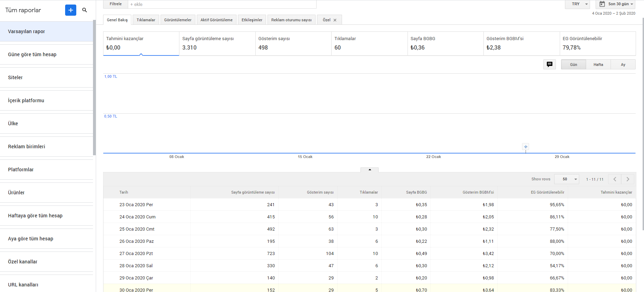
Task: Open the Siteler report
Action: pyautogui.click(x=46, y=77)
